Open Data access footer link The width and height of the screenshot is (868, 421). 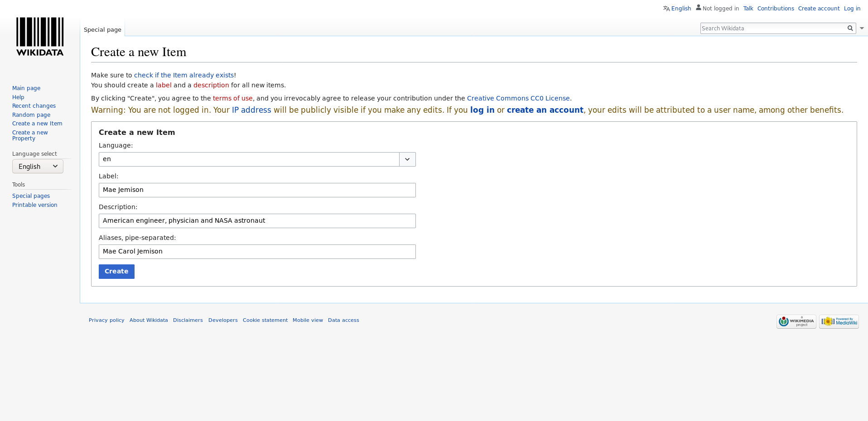click(343, 320)
